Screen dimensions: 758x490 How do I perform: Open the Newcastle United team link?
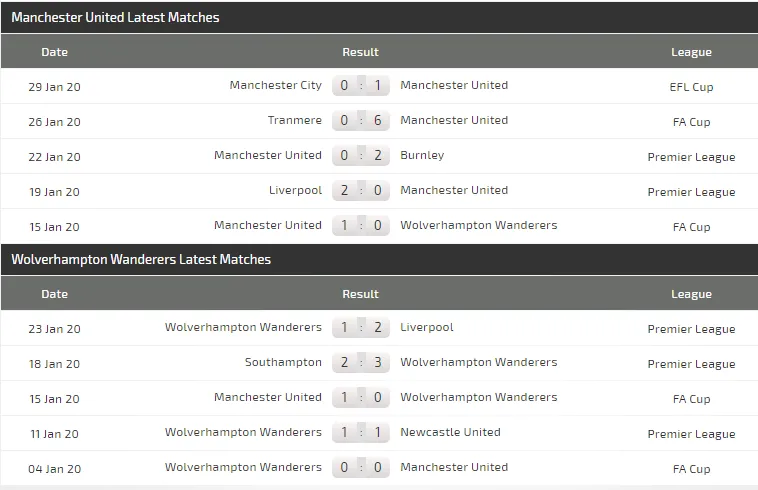pyautogui.click(x=450, y=433)
